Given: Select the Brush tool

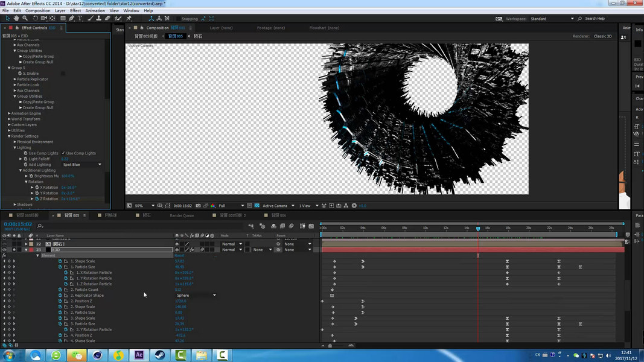Looking at the screenshot, I should click(90, 19).
